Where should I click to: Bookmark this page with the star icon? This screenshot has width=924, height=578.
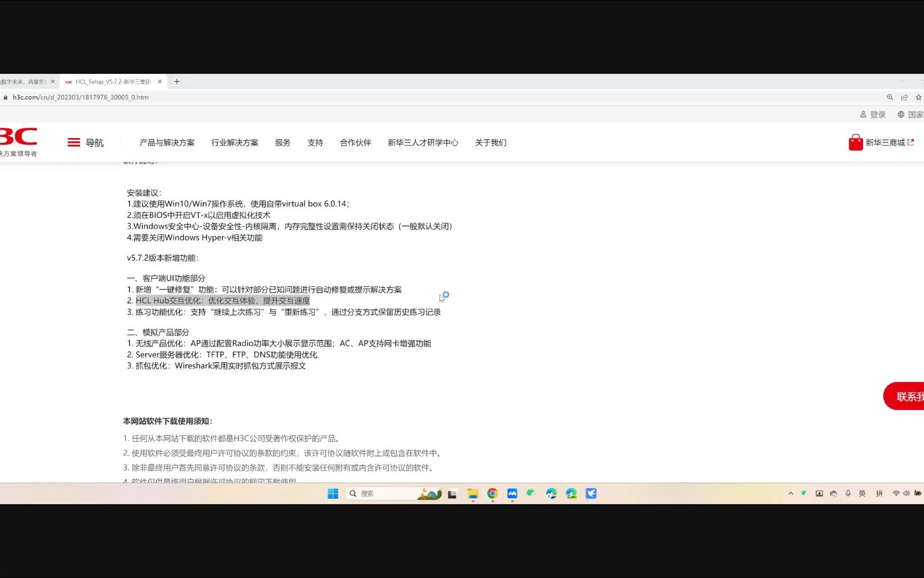pyautogui.click(x=919, y=97)
